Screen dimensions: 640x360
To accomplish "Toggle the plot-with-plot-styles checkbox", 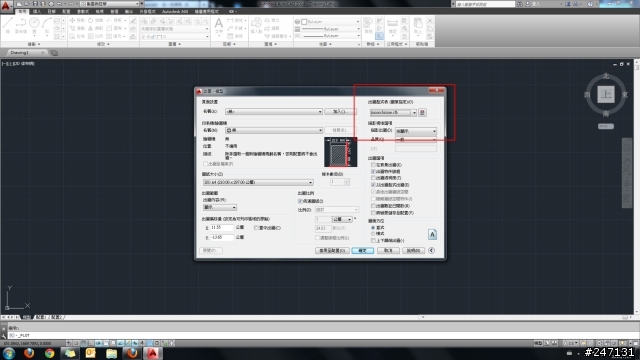I will [373, 185].
